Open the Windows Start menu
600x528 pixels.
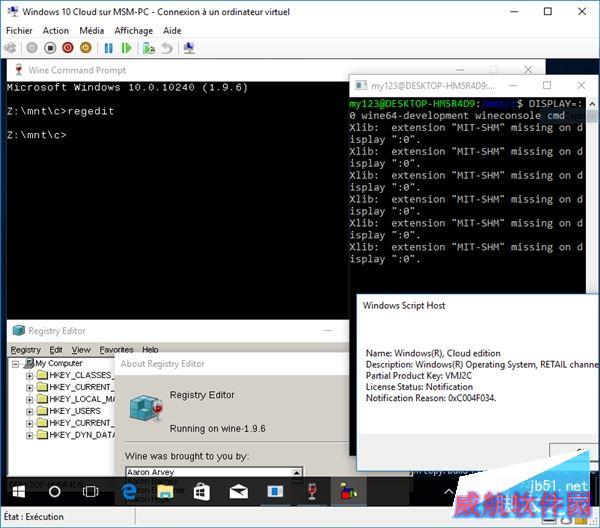18,491
